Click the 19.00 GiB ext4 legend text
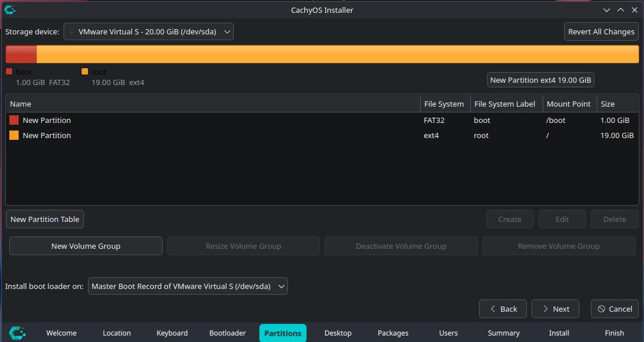The image size is (644, 342). click(118, 83)
